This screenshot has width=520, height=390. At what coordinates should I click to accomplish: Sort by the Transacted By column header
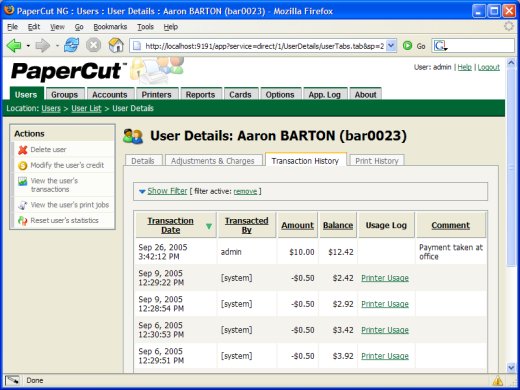tap(247, 225)
